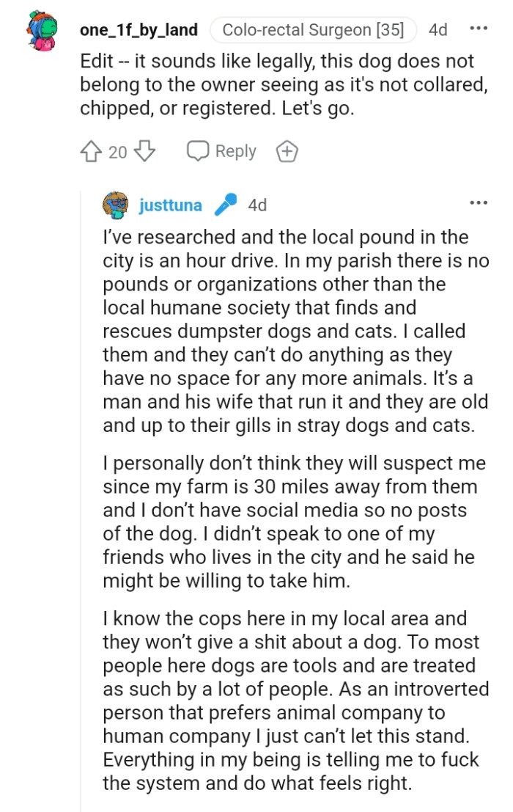Collapse the reply thread via the vertical line
513x812 pixels.
tap(80, 499)
